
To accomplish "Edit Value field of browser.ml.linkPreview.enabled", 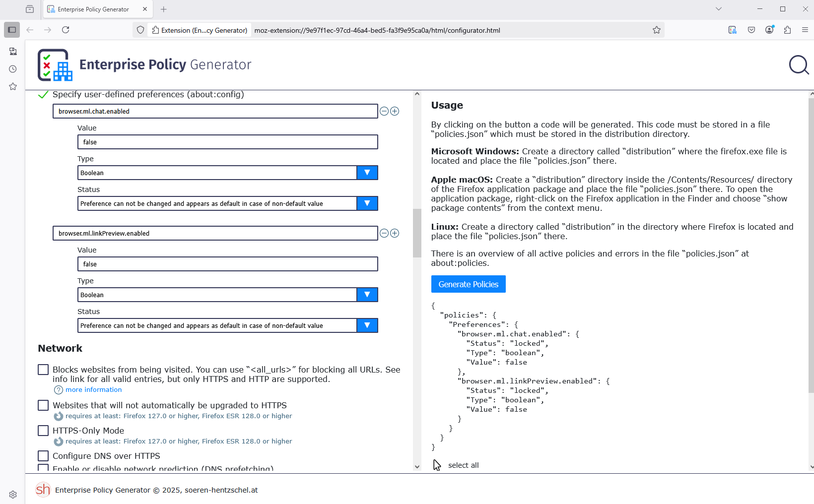I will click(x=228, y=264).
